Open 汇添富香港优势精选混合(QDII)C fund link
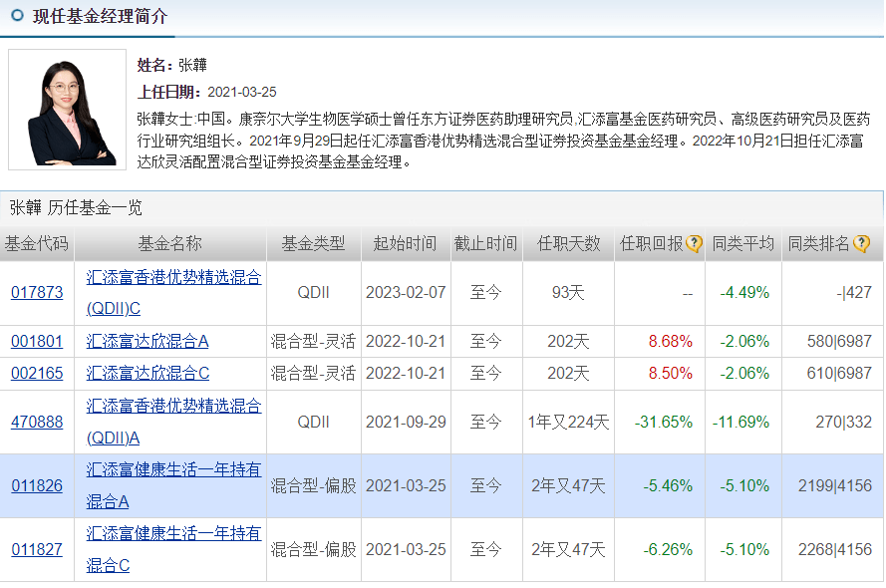This screenshot has width=886, height=588. (173, 293)
